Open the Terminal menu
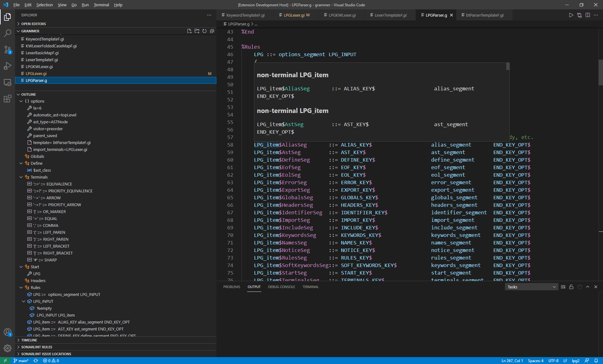Viewport: 603px width, 364px height. click(x=101, y=5)
